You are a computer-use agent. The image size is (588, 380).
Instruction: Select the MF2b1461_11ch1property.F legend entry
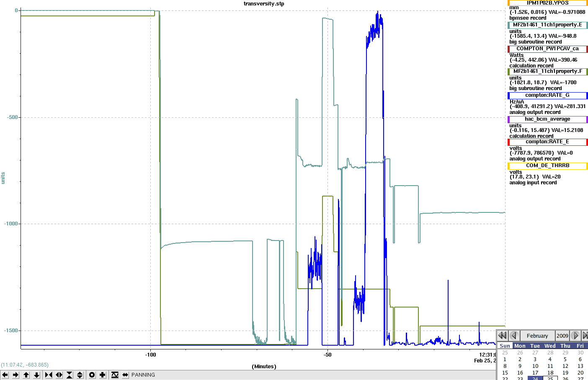[x=547, y=71]
